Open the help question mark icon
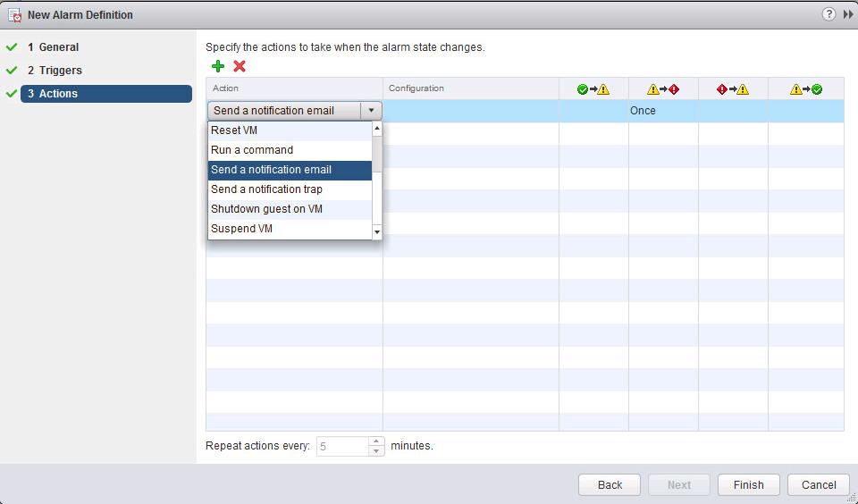This screenshot has width=858, height=504. pos(829,14)
